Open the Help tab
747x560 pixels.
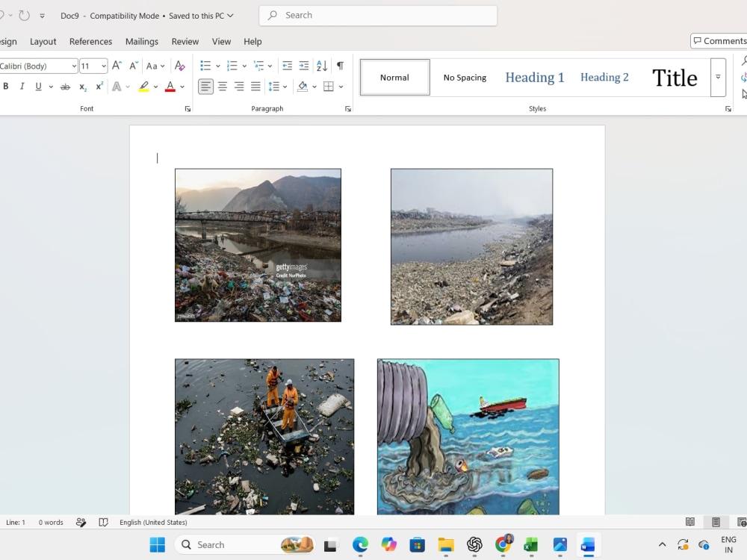coord(252,41)
